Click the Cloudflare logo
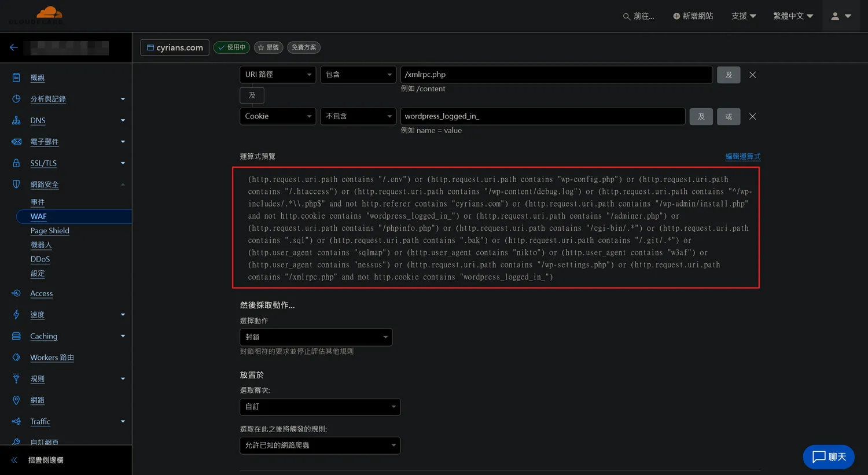The width and height of the screenshot is (868, 475). [36, 16]
